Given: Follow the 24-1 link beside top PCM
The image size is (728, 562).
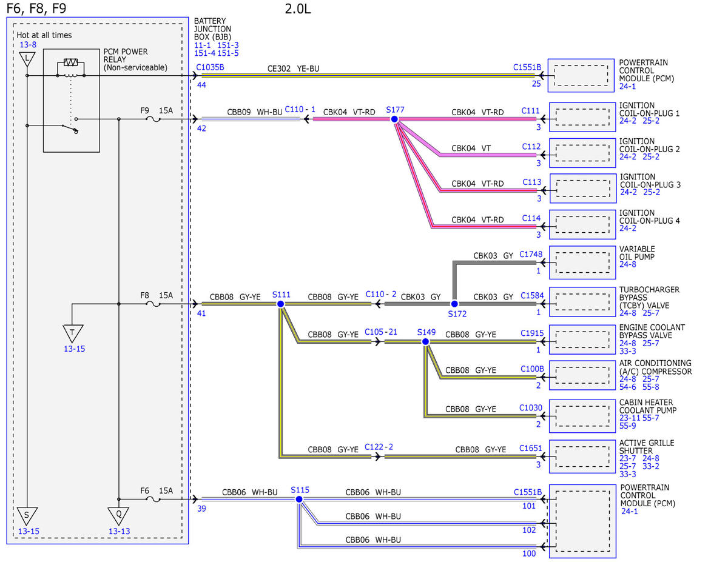Looking at the screenshot, I should (627, 87).
